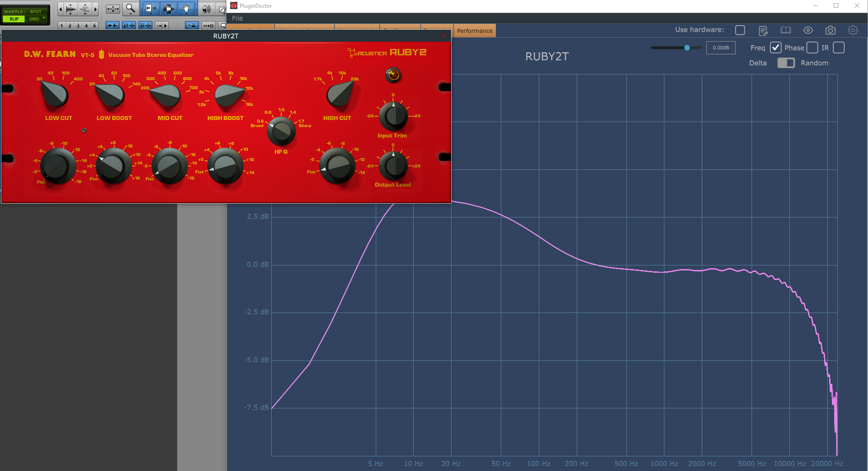Minimize the PluginDoctor window

coord(815,5)
